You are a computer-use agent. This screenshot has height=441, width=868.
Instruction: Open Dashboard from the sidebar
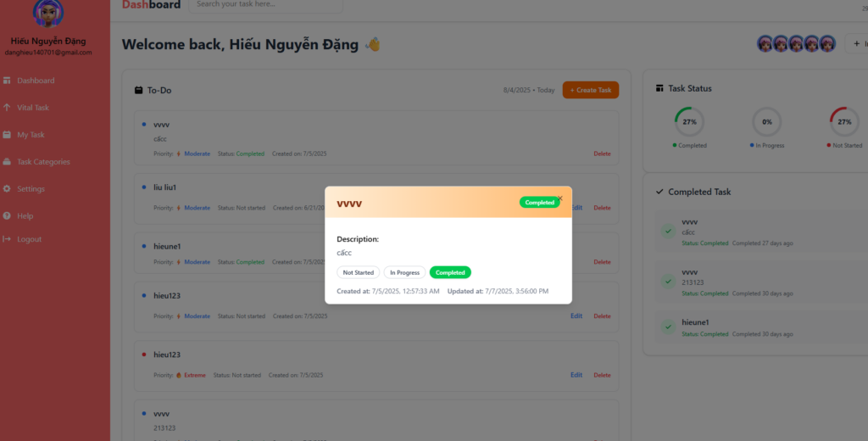click(36, 81)
